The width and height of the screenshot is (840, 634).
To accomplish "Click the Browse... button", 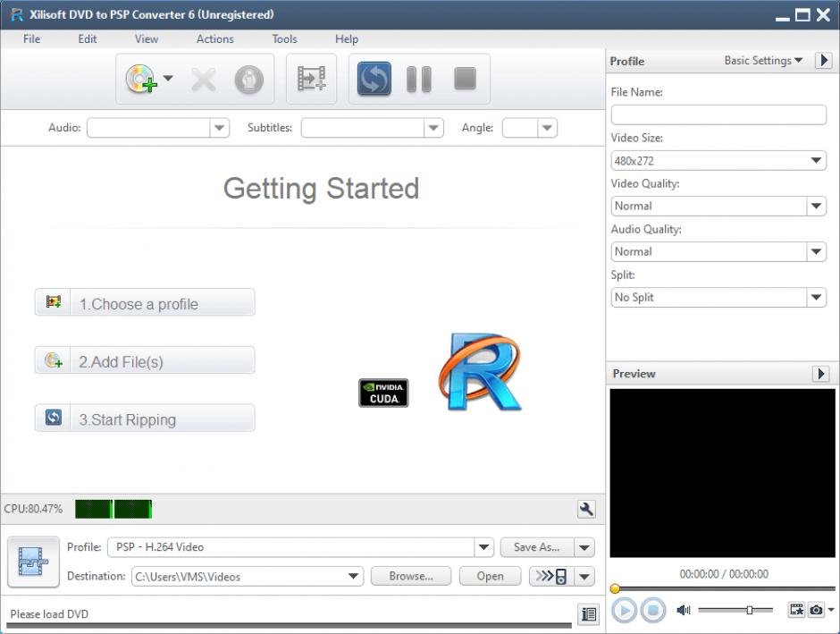I will click(x=411, y=576).
